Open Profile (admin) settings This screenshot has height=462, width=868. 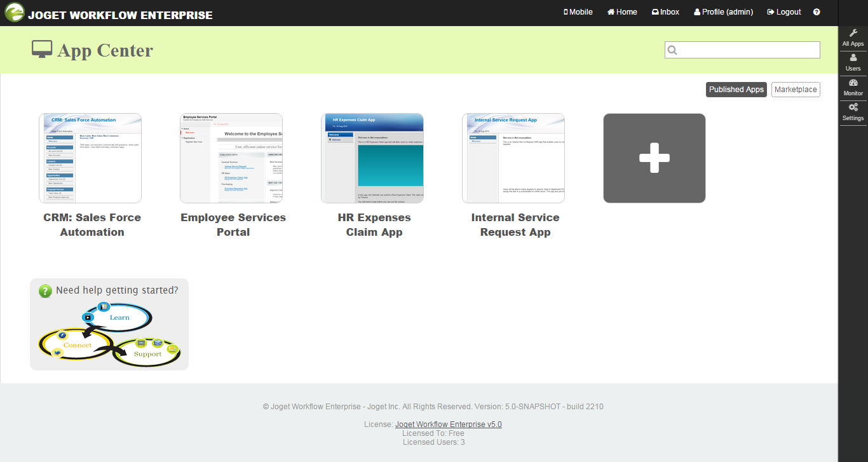pyautogui.click(x=723, y=12)
